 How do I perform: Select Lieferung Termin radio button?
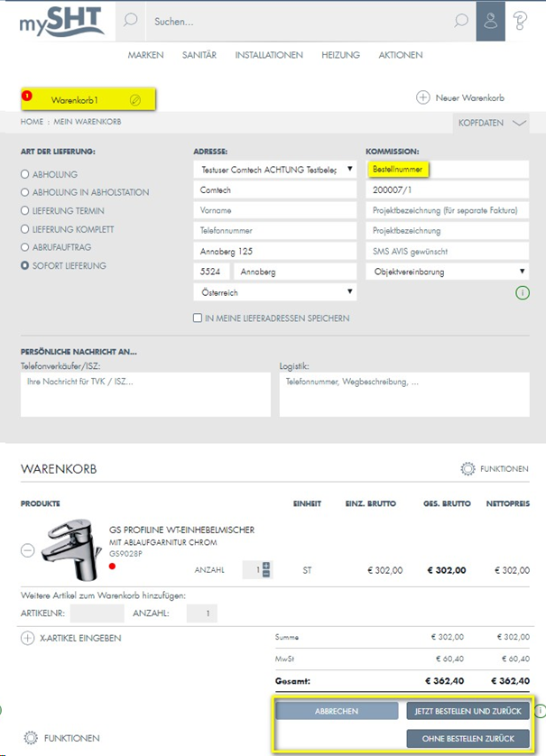click(24, 210)
